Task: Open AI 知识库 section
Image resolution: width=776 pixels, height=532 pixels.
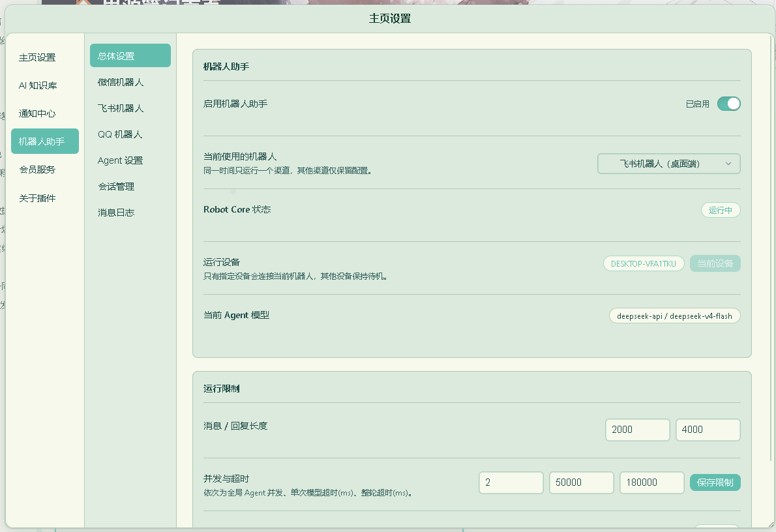Action: 38,85
